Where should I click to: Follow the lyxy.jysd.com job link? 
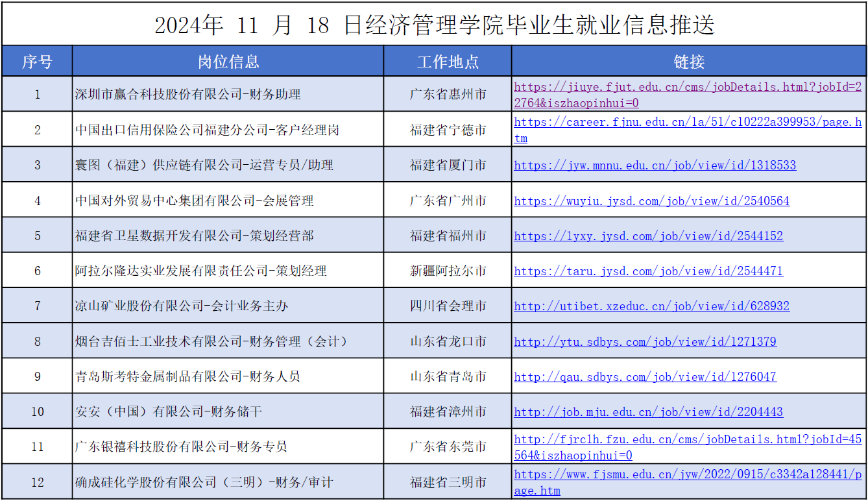(648, 236)
